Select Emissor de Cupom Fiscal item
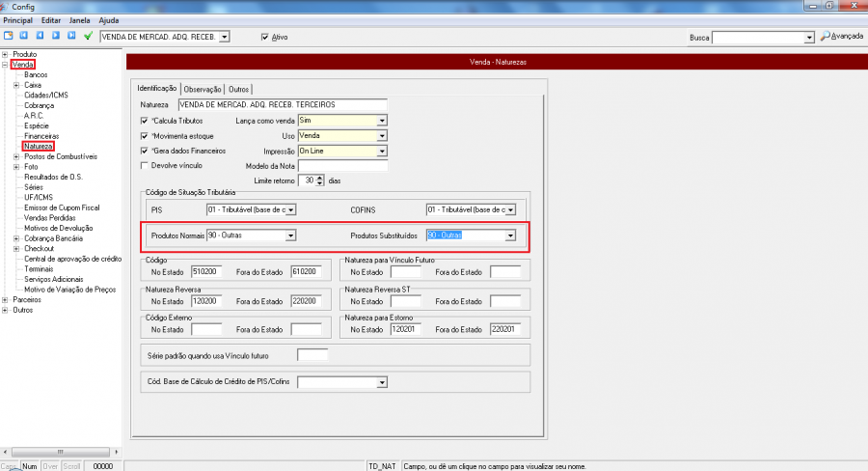 [62, 208]
